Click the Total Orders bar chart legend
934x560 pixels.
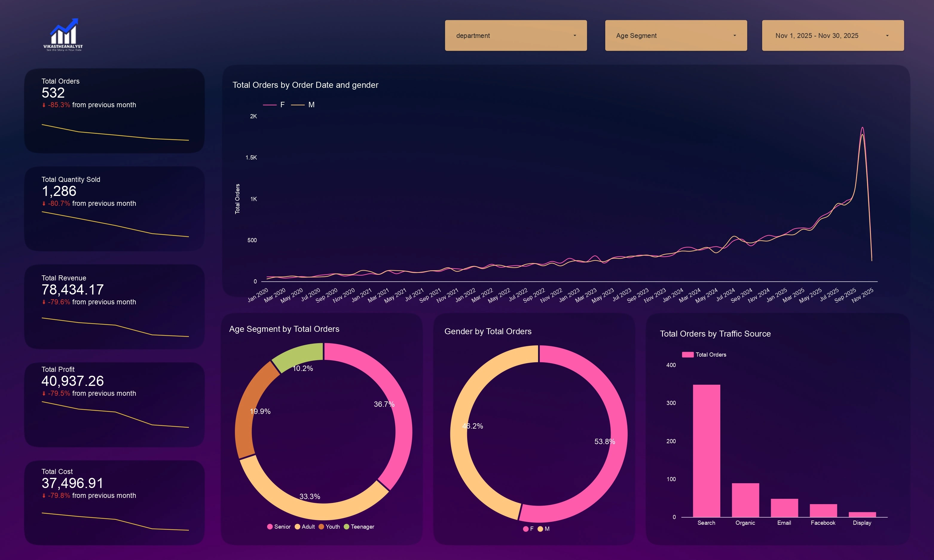click(x=704, y=355)
